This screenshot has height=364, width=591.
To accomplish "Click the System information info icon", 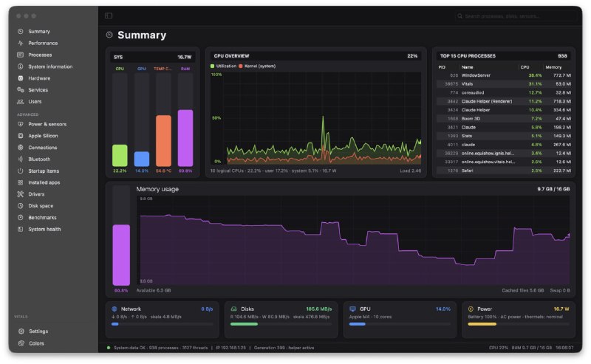I will pos(21,66).
